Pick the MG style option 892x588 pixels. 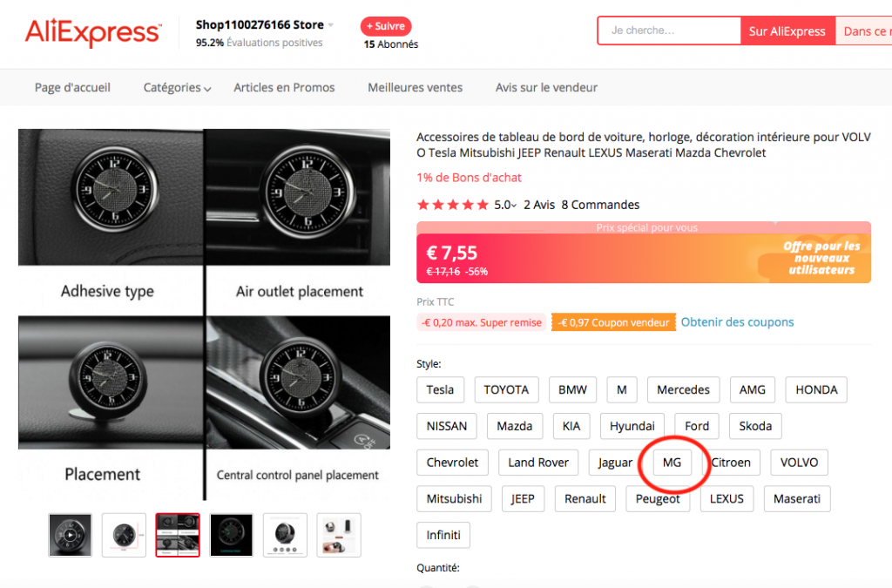pos(672,463)
